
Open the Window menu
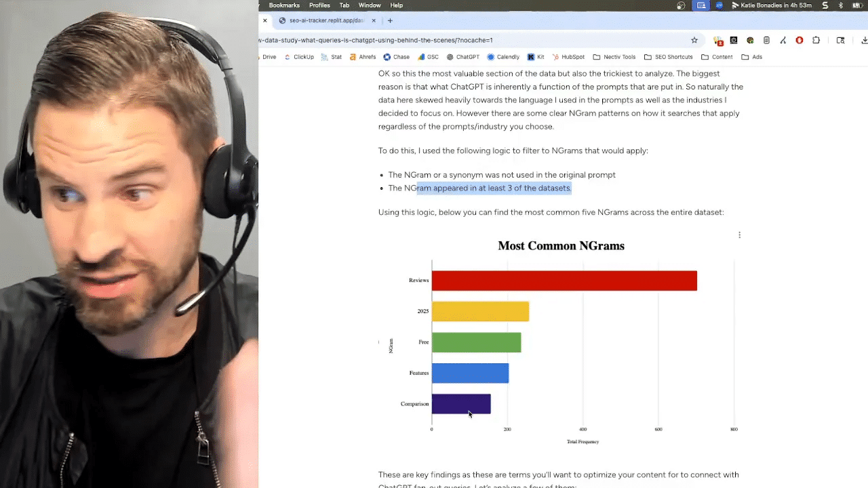tap(370, 5)
